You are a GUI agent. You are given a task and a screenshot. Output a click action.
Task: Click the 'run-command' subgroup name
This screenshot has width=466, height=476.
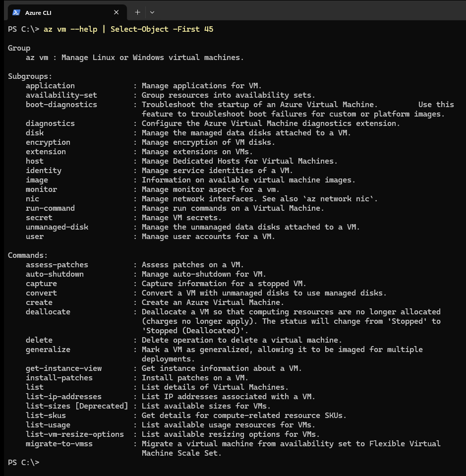click(x=50, y=208)
